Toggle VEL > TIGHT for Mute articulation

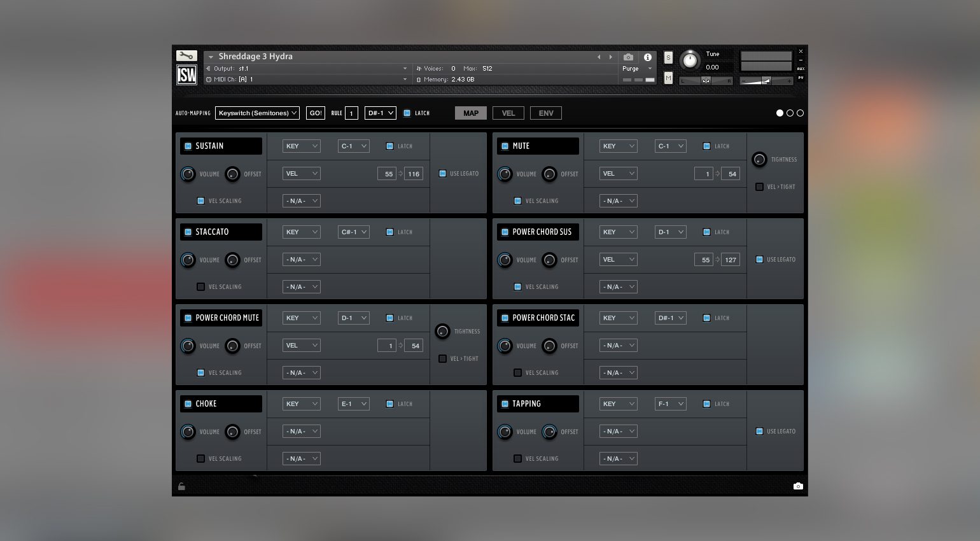click(759, 187)
